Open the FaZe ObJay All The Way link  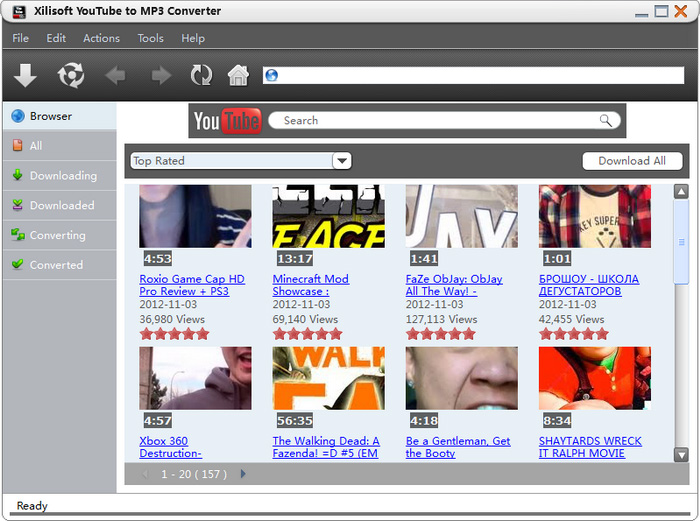[x=454, y=285]
